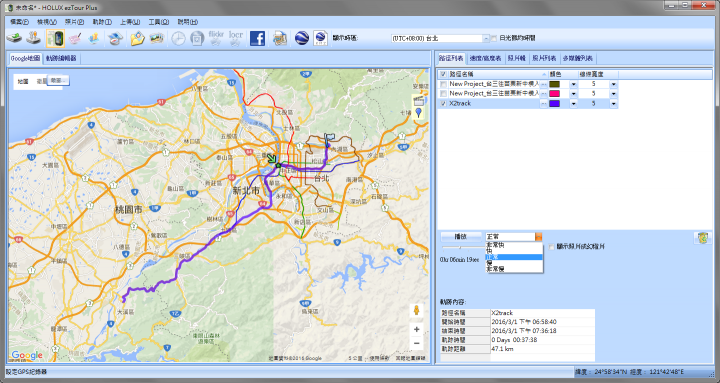Click the greyed-out clock toolbar icon
This screenshot has height=383, width=720.
[178, 38]
